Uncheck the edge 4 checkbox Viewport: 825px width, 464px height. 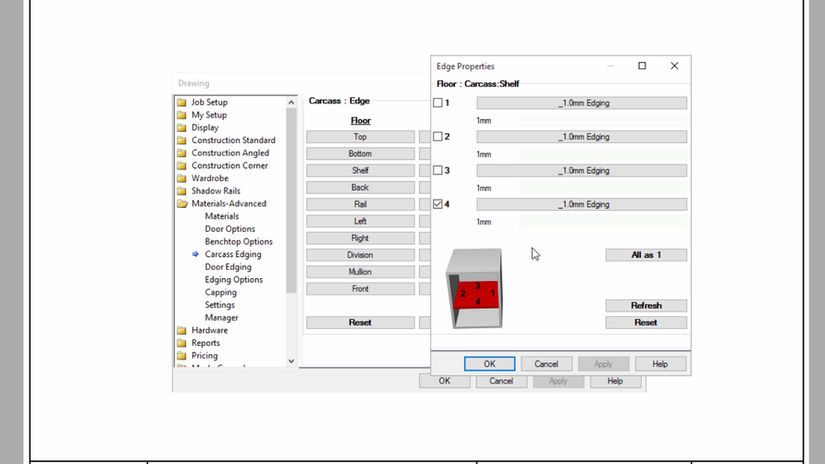(438, 204)
